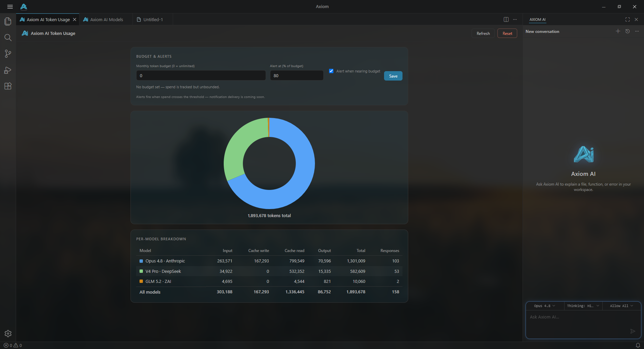Image resolution: width=644 pixels, height=349 pixels.
Task: Click the green V4 Pro color swatch
Action: point(141,271)
